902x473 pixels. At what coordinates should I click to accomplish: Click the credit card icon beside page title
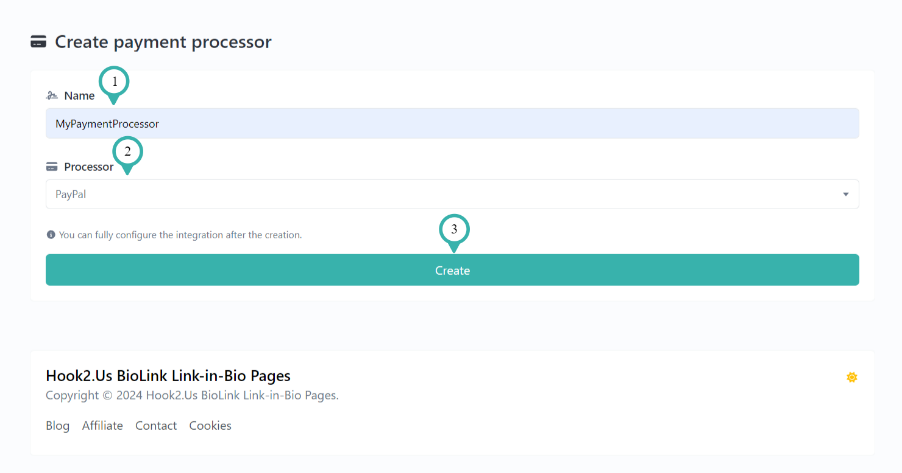coord(39,42)
